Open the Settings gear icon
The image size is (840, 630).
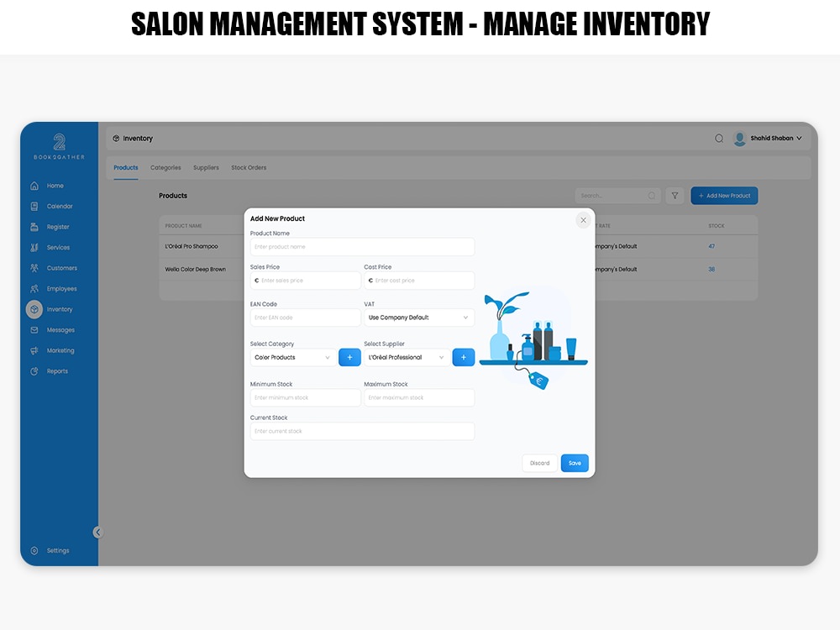[34, 551]
